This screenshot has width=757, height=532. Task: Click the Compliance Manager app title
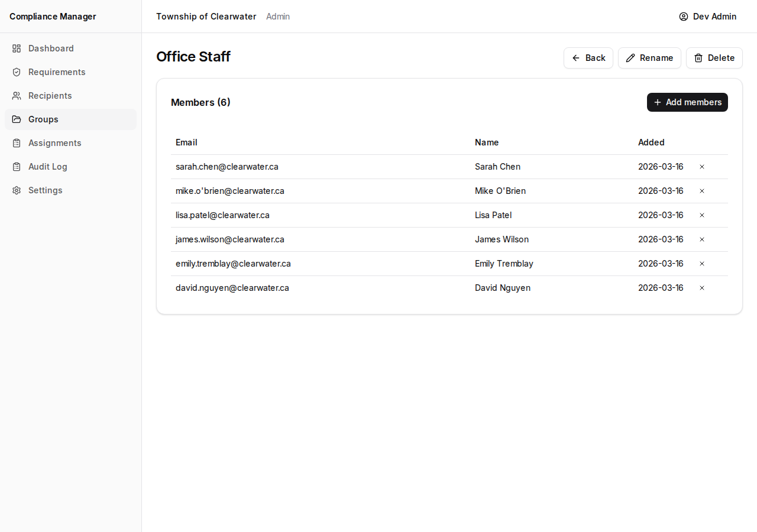(x=53, y=17)
